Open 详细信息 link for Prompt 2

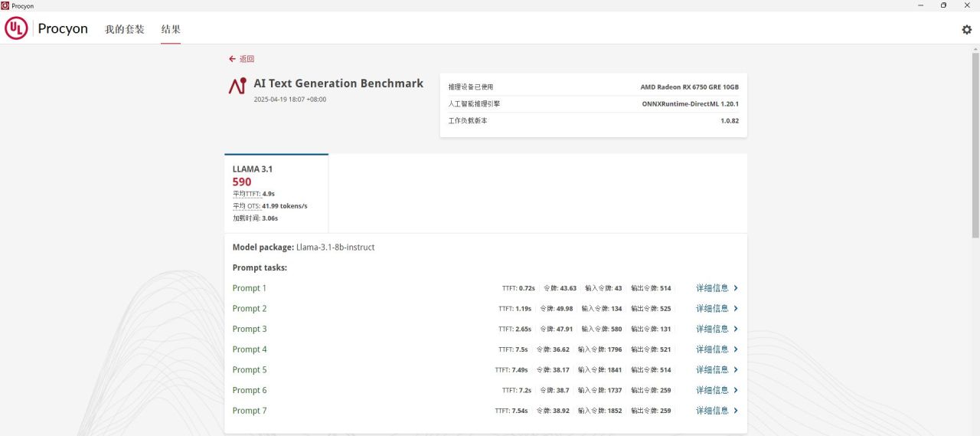click(712, 309)
